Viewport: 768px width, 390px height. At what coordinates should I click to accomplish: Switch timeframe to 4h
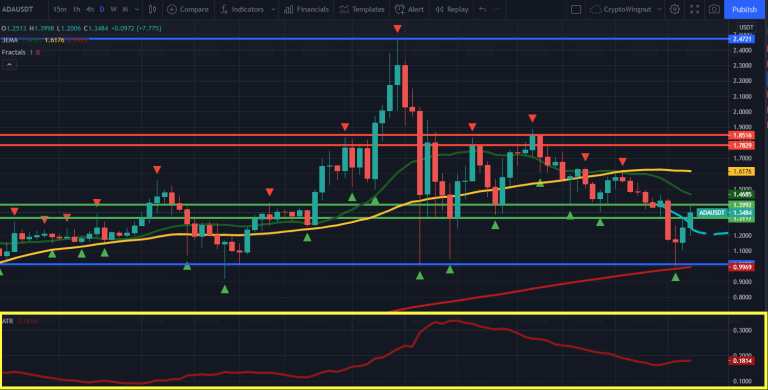[x=90, y=9]
